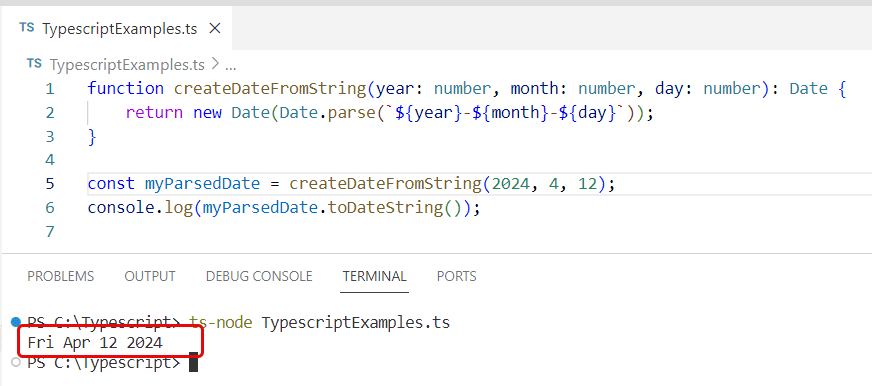
Task: Switch to the PORTS tab
Action: tap(457, 276)
